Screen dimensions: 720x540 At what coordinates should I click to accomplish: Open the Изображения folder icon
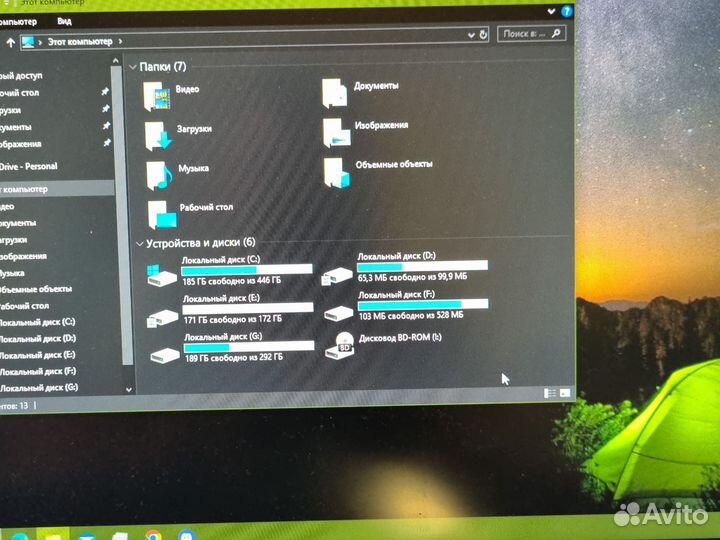[x=336, y=131]
